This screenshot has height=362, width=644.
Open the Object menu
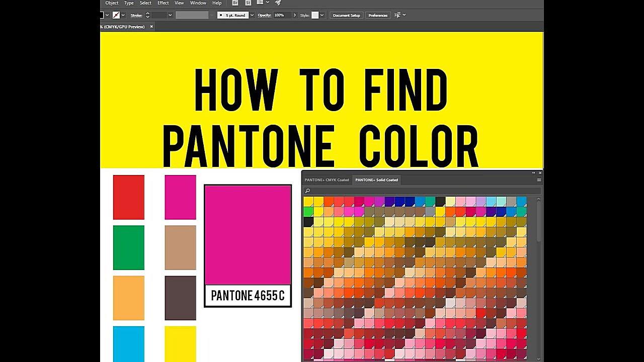point(112,3)
